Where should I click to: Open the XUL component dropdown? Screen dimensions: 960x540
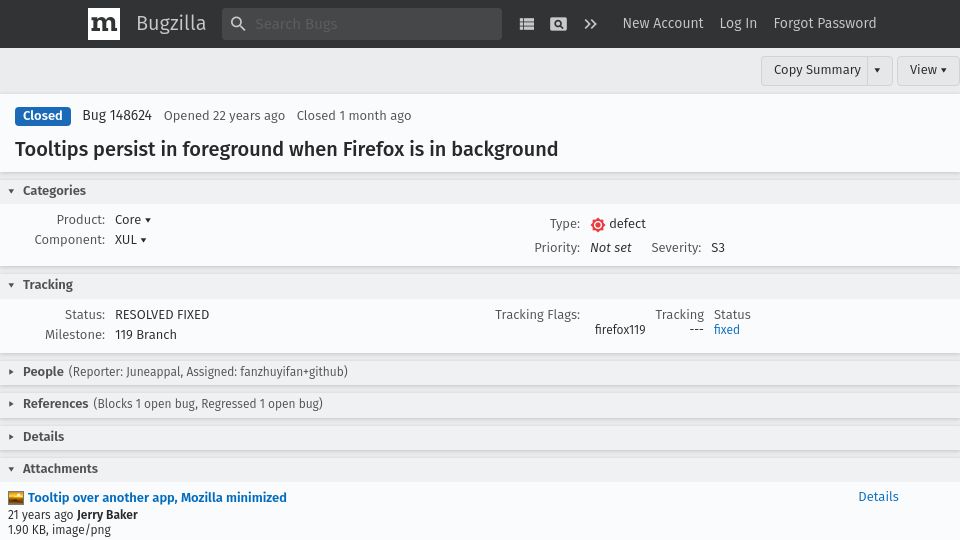pyautogui.click(x=130, y=239)
